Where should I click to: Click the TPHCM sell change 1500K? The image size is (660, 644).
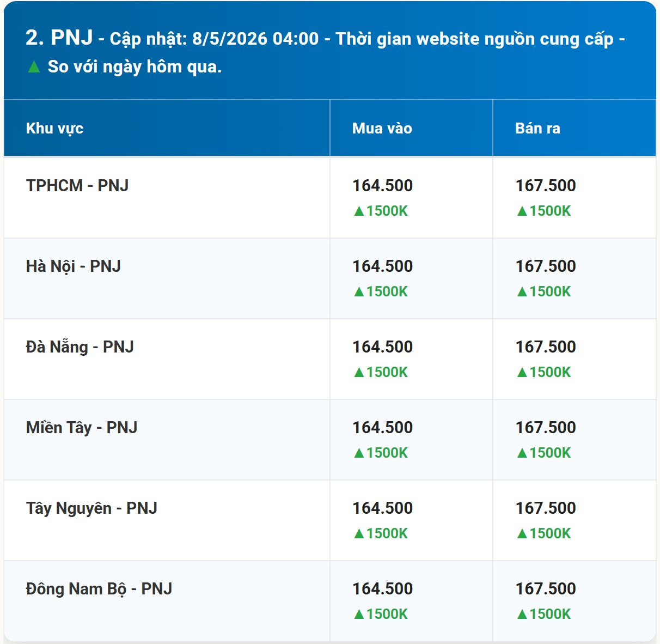point(543,211)
